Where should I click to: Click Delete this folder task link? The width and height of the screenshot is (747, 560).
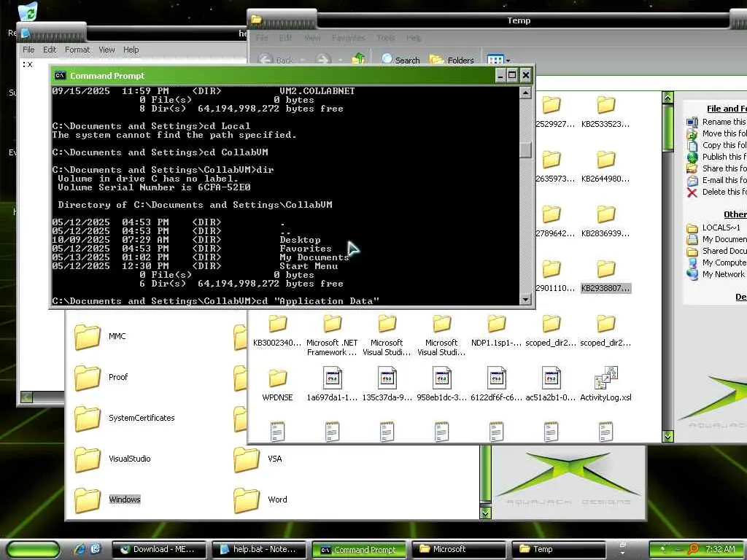716,192
